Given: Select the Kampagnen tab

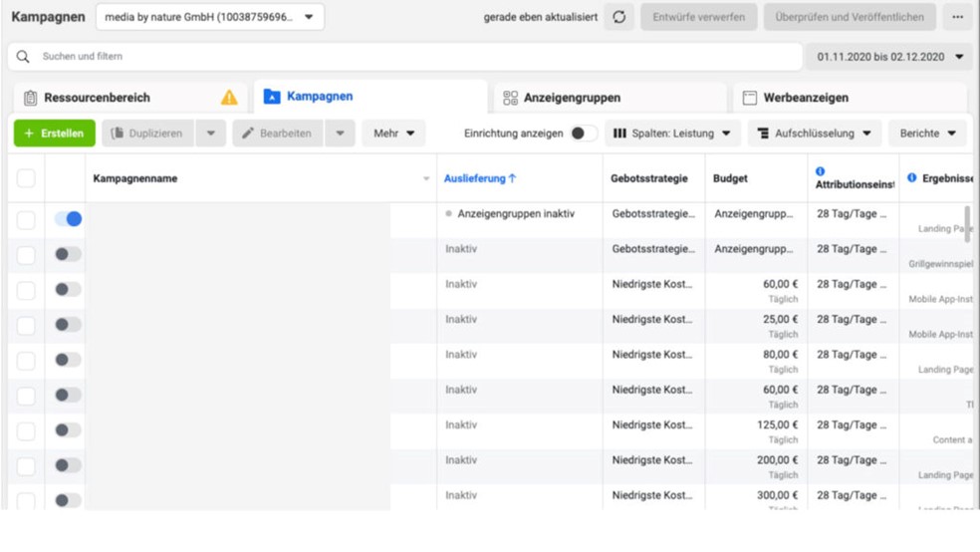Looking at the screenshot, I should (x=370, y=97).
